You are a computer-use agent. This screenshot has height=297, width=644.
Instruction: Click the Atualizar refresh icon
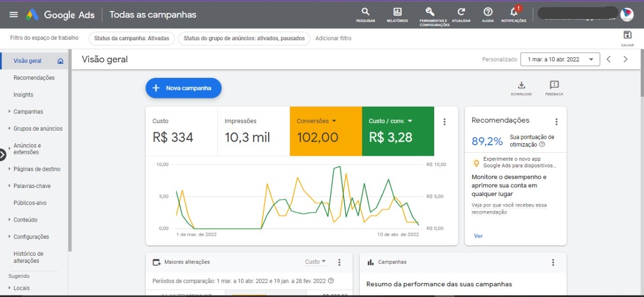click(x=461, y=12)
